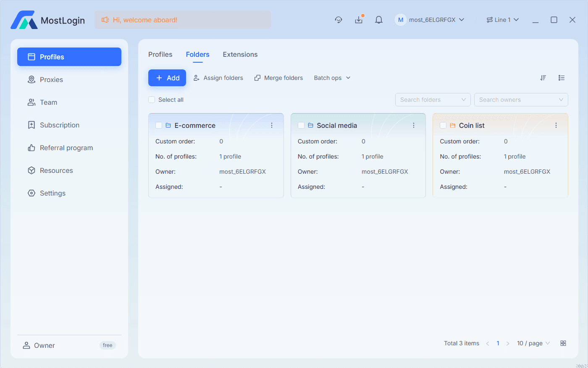Viewport: 588px width, 368px height.
Task: Check the Coin list folder checkbox
Action: click(443, 125)
